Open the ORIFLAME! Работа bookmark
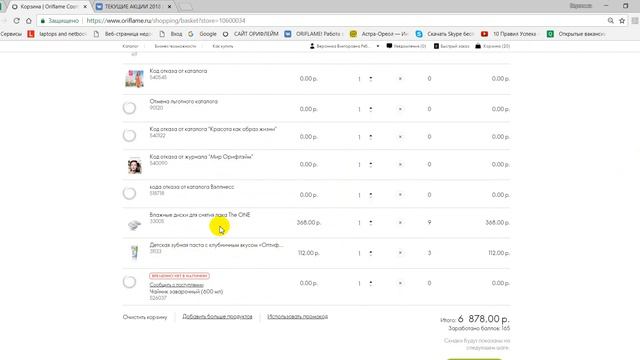 314,34
